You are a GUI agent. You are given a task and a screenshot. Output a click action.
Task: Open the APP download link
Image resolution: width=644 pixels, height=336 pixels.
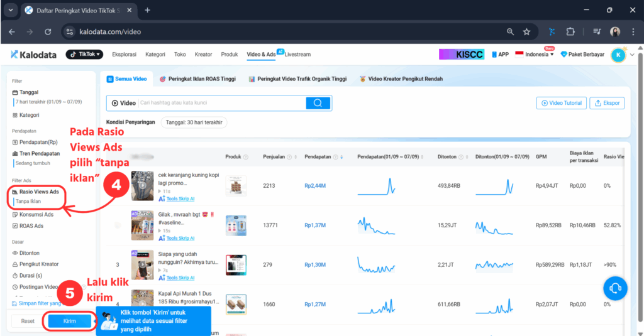[x=500, y=54]
